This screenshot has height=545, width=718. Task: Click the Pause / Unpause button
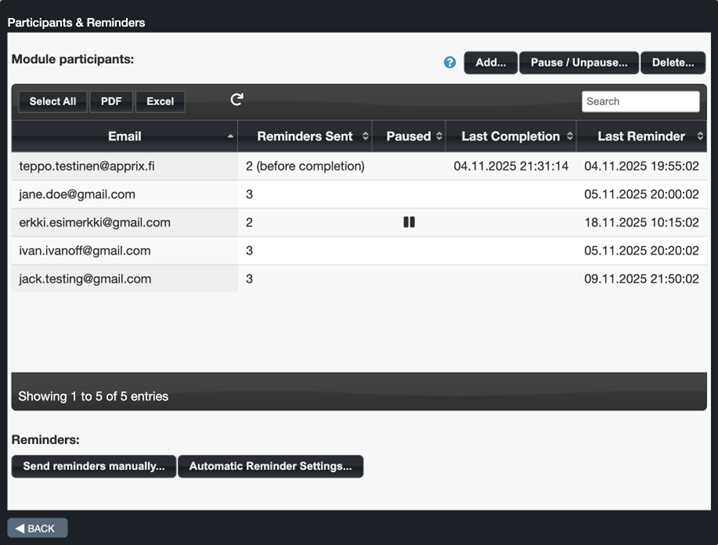tap(579, 63)
